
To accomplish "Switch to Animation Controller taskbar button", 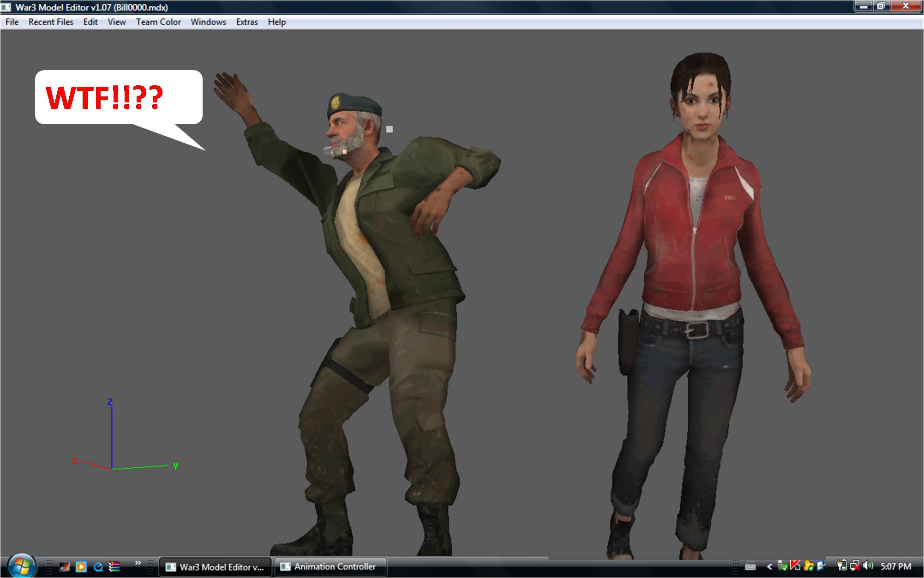I will coord(330,567).
